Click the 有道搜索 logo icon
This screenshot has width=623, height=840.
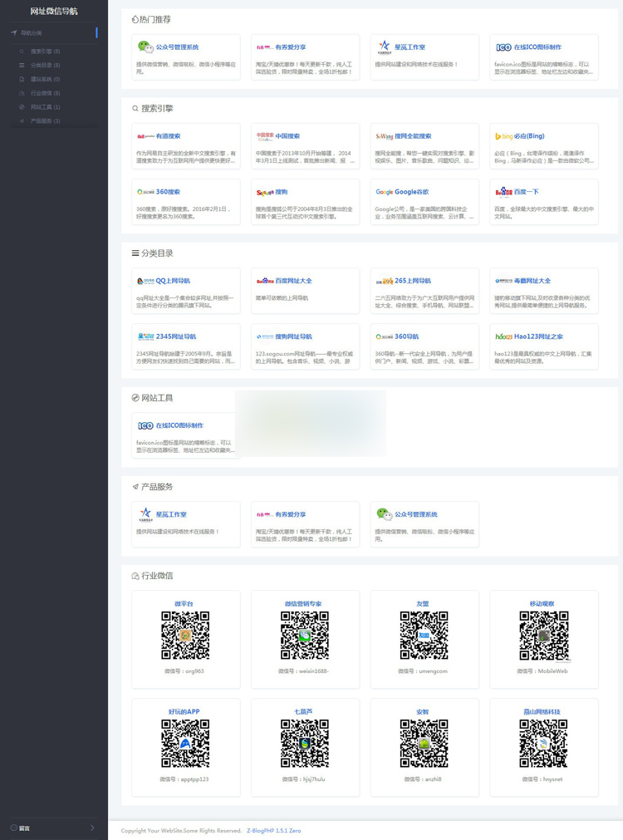coord(145,136)
